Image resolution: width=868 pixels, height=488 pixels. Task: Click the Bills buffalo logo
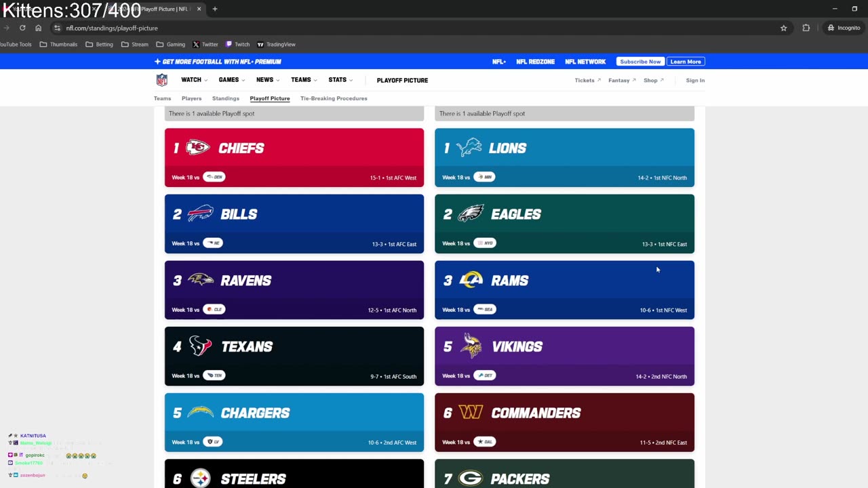[x=199, y=214]
